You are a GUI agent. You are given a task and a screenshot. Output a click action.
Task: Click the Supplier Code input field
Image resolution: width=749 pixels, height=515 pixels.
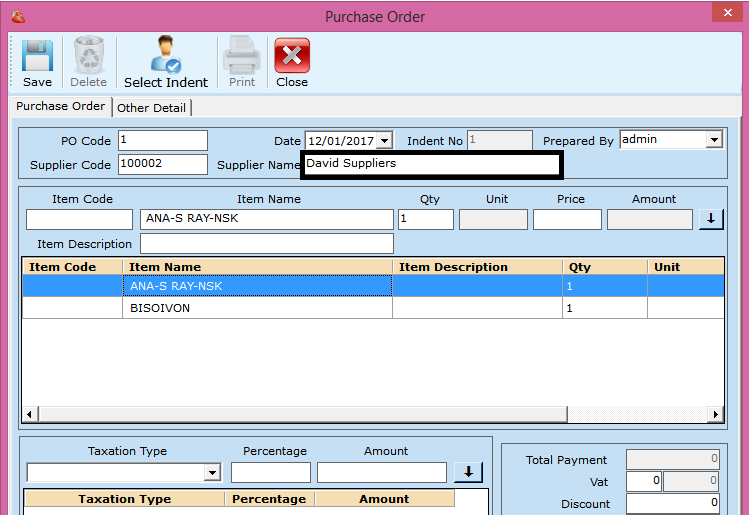[x=162, y=164]
